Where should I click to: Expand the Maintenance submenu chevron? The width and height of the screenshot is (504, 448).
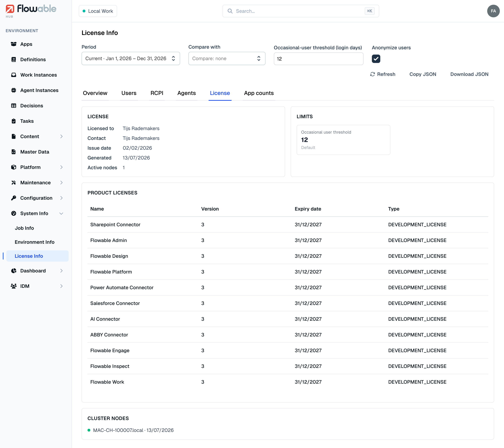pos(61,183)
